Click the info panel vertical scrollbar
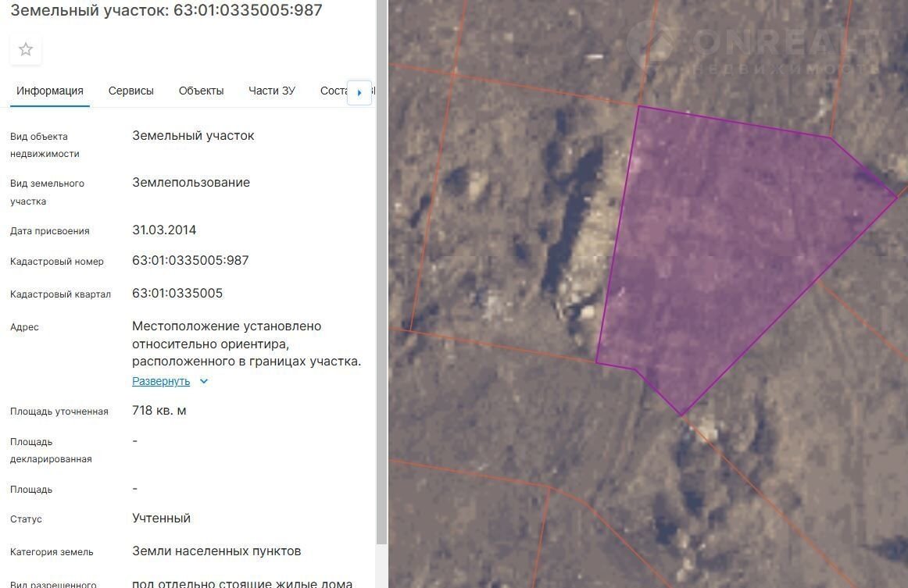 click(381, 273)
